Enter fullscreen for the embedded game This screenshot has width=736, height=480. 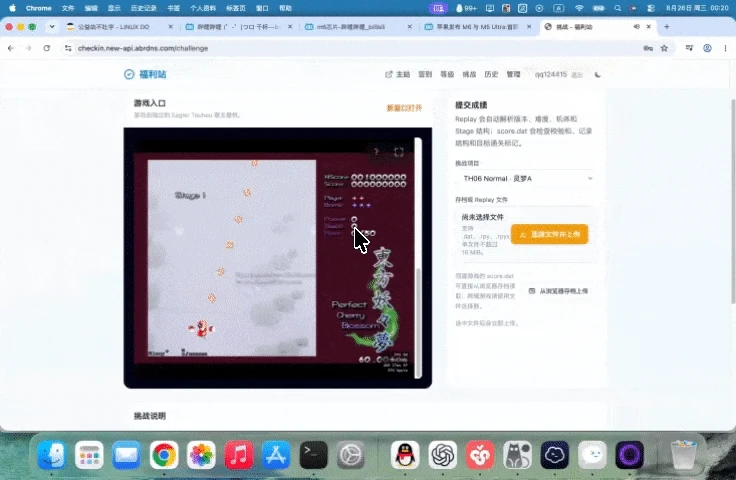(399, 152)
